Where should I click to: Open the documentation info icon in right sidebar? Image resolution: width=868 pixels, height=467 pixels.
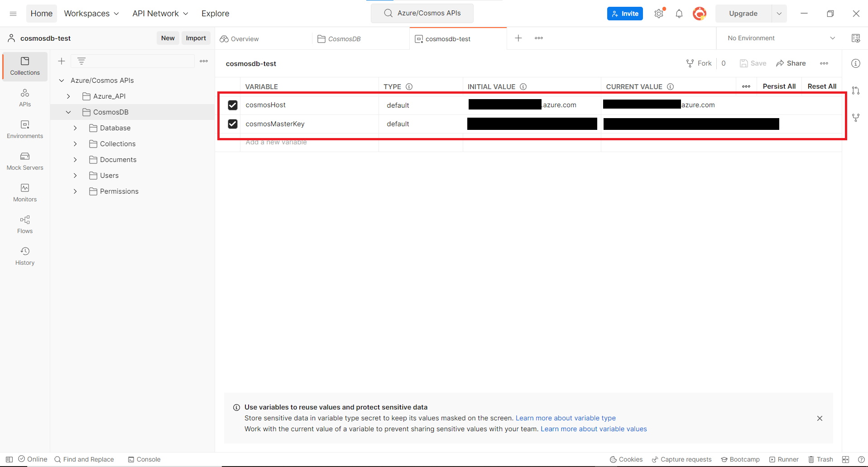click(856, 63)
